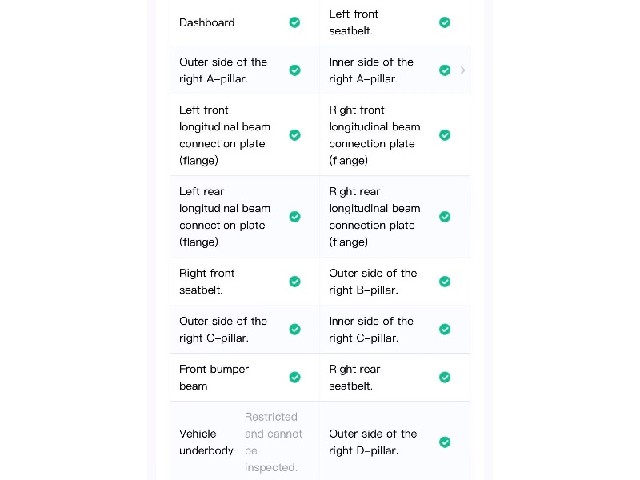Select the Front bumper beam label
This screenshot has height=480, width=640.
click(214, 378)
